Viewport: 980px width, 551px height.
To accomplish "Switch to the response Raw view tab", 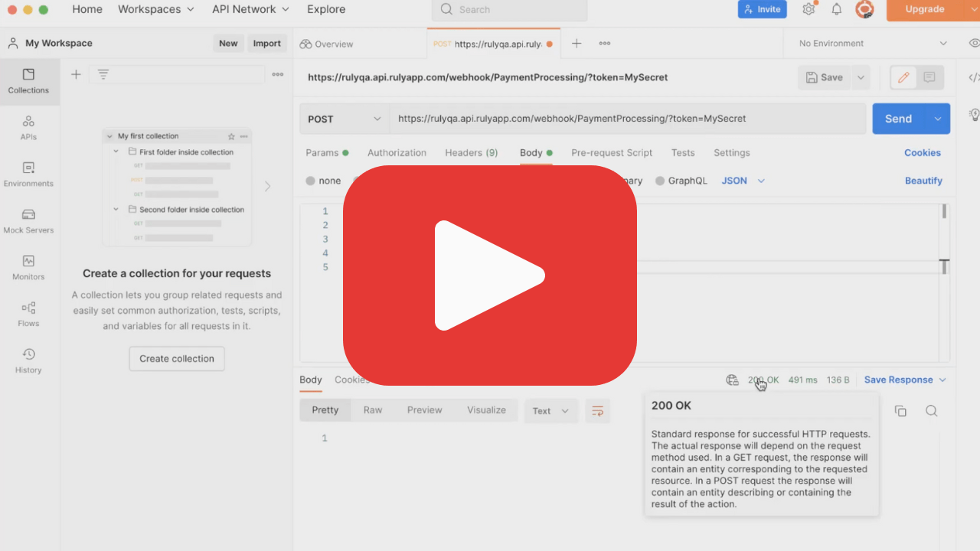I will (x=373, y=410).
